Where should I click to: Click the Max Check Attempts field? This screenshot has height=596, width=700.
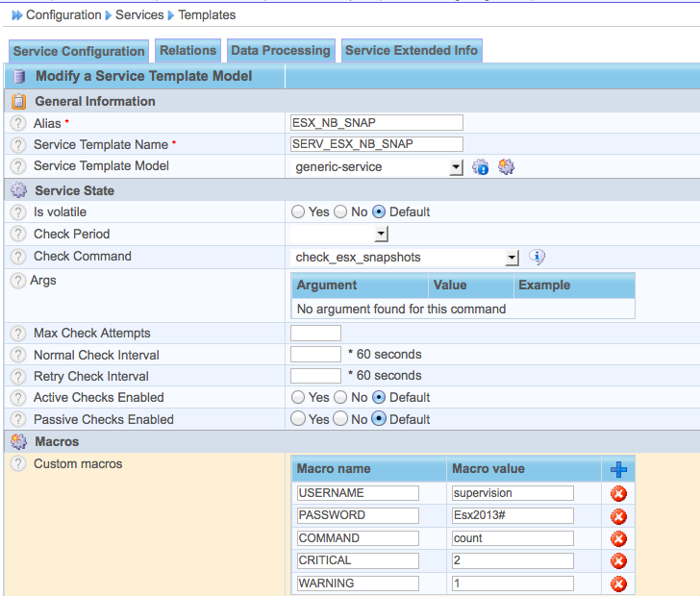pos(315,333)
